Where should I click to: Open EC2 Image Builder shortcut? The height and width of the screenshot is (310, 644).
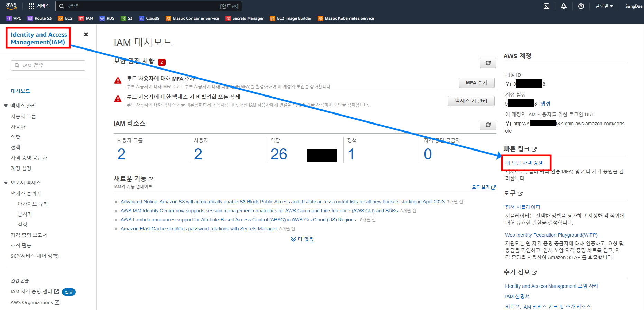290,18
